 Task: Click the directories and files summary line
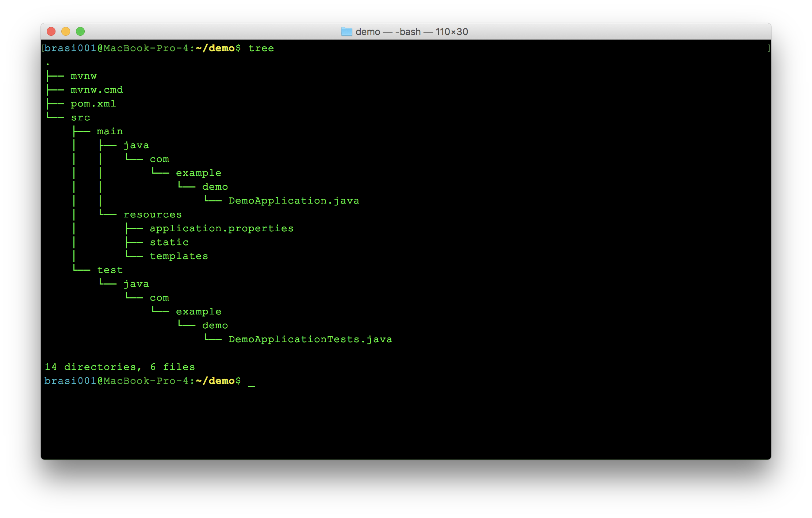[x=120, y=367]
